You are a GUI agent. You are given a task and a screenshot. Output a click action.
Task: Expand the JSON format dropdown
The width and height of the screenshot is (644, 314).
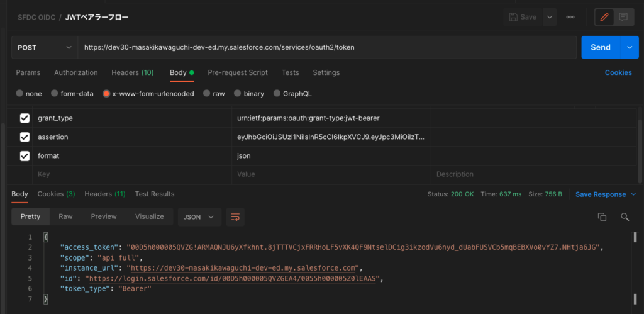[x=199, y=216]
